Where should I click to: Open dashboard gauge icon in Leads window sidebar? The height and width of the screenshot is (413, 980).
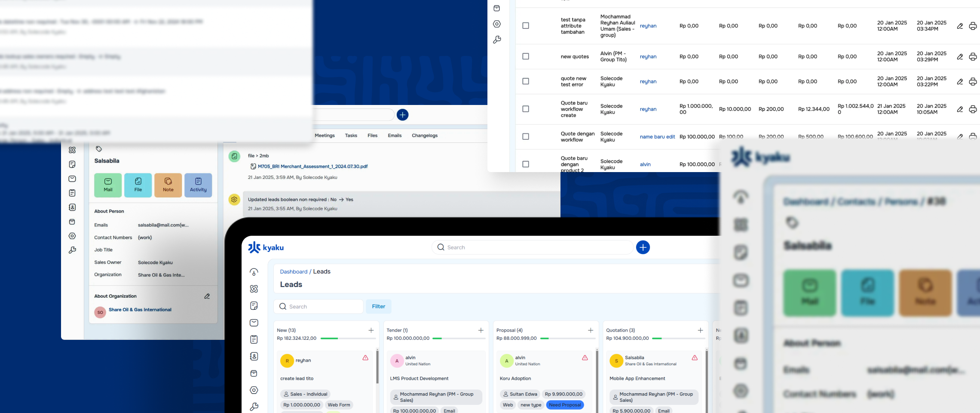click(x=254, y=272)
